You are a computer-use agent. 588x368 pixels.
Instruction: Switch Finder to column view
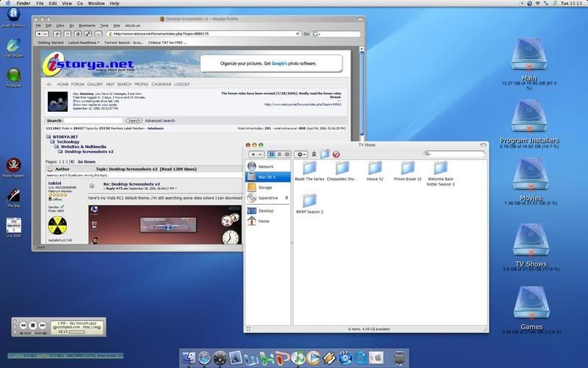[286, 154]
